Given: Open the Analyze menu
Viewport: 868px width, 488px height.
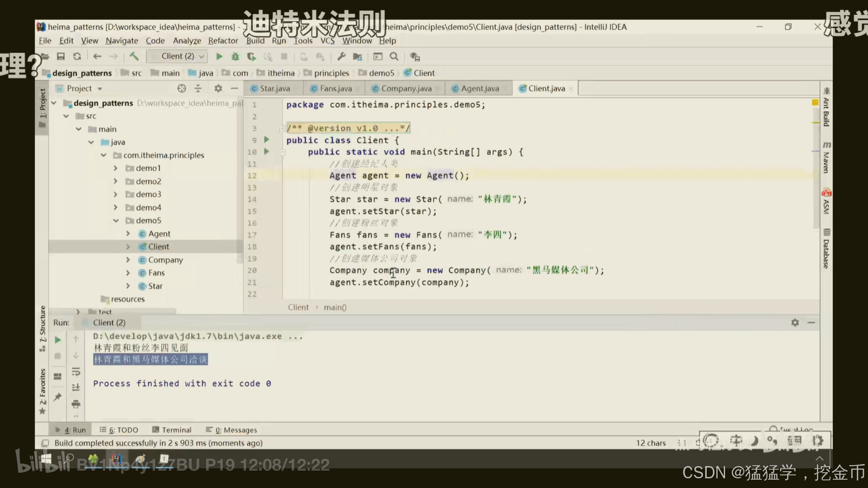Looking at the screenshot, I should coord(187,41).
